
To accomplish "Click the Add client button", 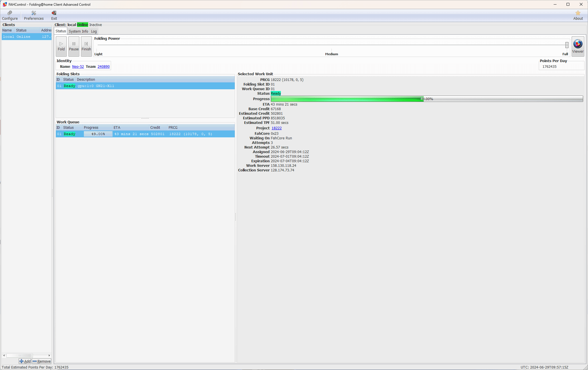I will [25, 361].
